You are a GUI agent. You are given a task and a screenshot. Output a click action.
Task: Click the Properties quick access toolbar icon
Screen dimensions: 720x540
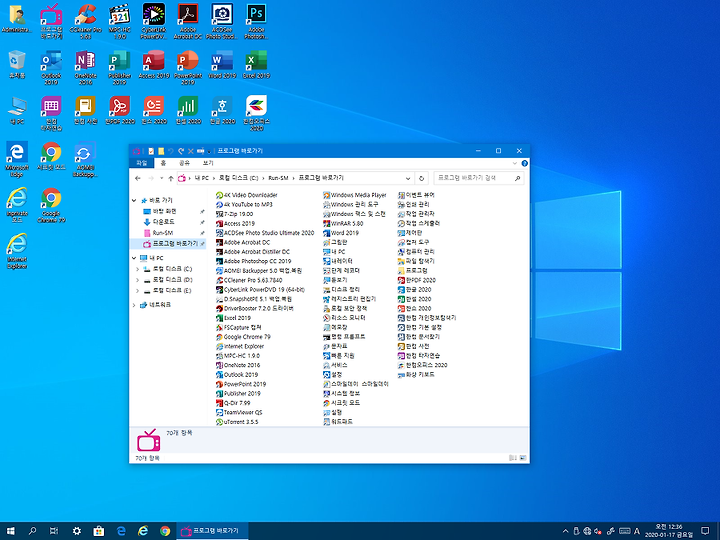[x=151, y=151]
